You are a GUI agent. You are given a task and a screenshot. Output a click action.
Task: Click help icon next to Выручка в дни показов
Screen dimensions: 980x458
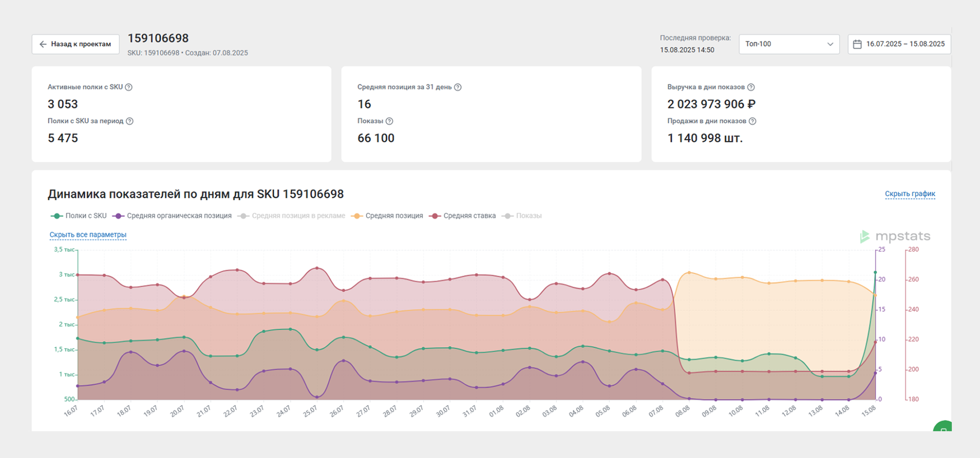pyautogui.click(x=750, y=87)
